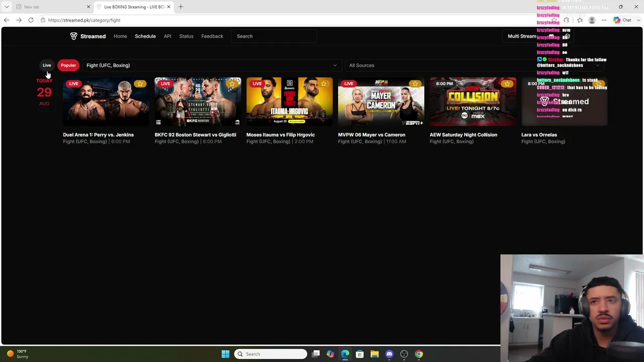Open browser Settings and more menu
Screen dimensions: 644x362
point(604,20)
